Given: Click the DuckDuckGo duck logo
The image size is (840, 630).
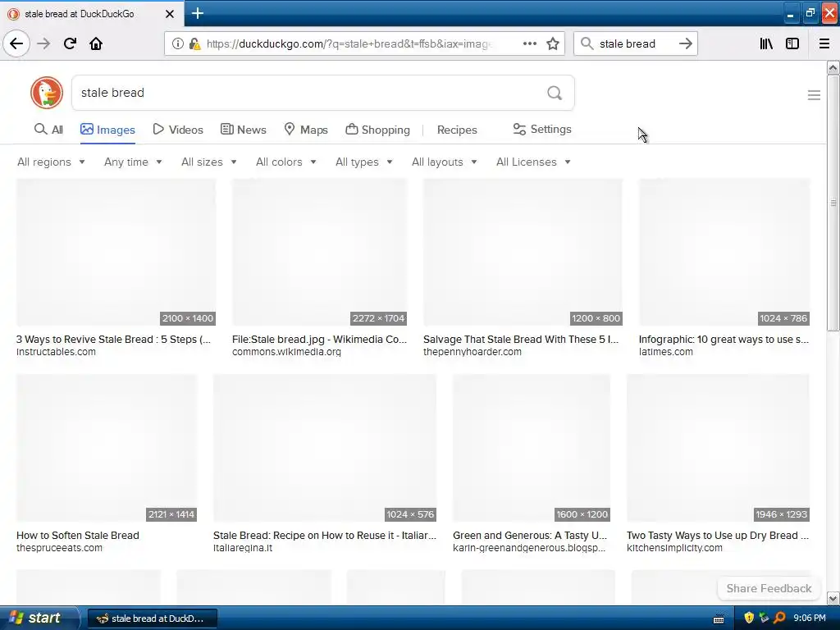Looking at the screenshot, I should (47, 93).
